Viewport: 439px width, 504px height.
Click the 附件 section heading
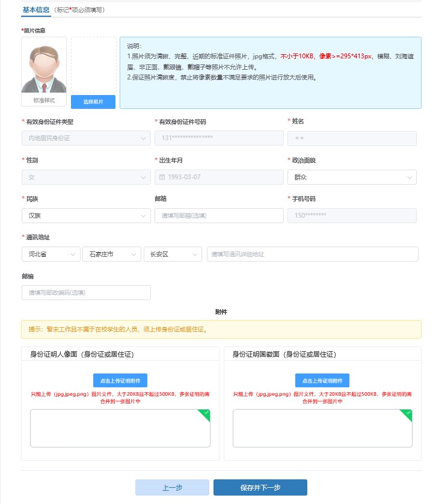[x=221, y=312]
